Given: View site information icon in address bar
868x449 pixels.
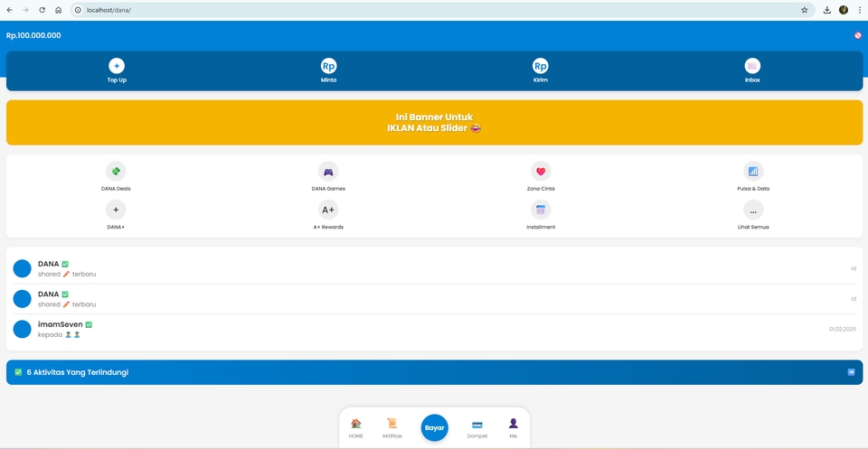Looking at the screenshot, I should 78,10.
